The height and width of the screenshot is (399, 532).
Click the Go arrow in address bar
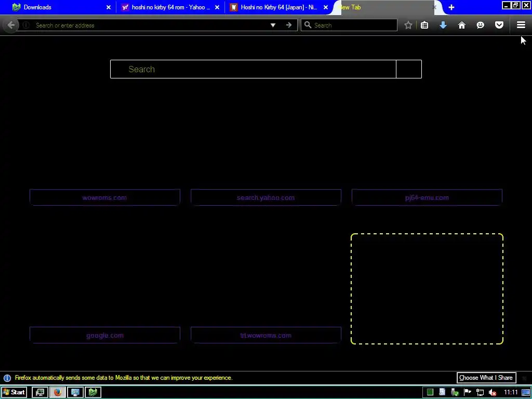pos(289,25)
